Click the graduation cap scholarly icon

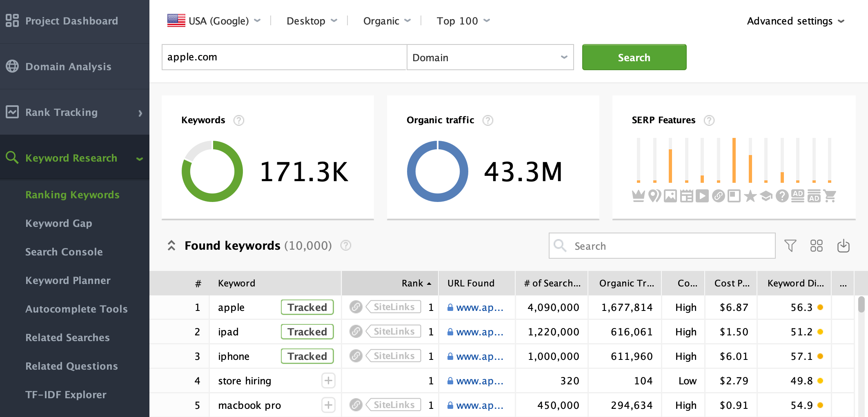tap(766, 196)
